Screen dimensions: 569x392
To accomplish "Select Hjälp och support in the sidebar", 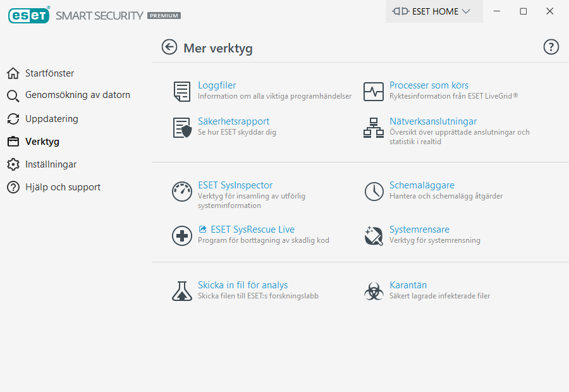I will tap(63, 187).
